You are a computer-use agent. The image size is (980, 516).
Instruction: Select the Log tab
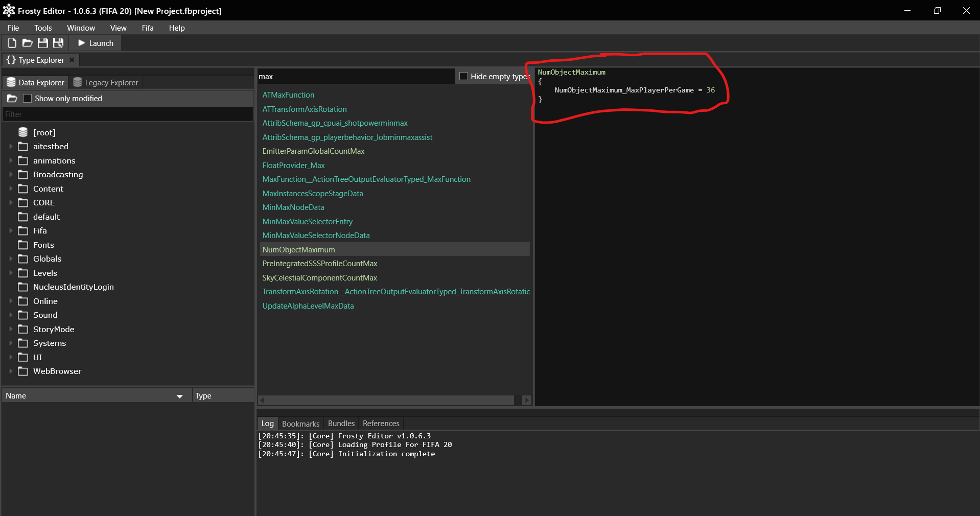[x=268, y=424]
